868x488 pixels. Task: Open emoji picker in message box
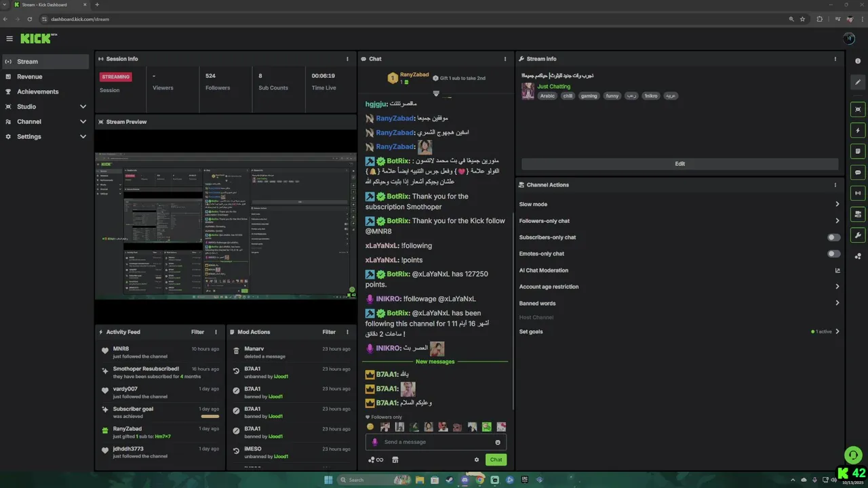(498, 442)
